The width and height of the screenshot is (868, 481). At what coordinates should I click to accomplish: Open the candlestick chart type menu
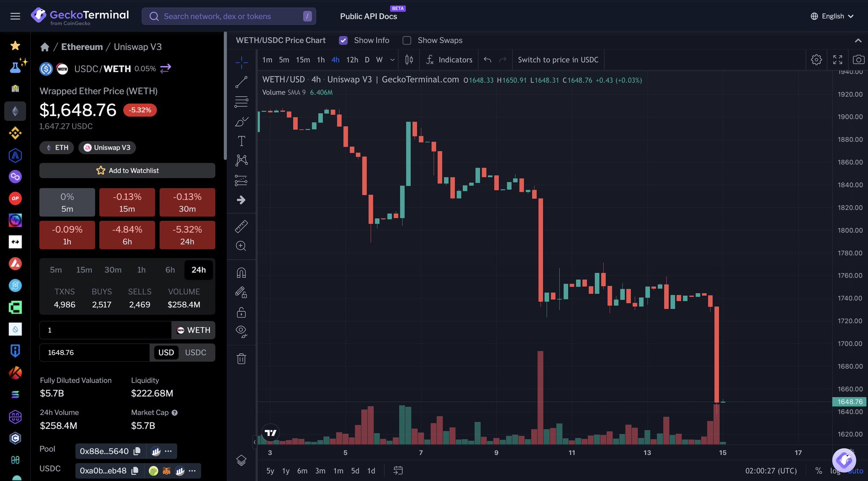pos(409,60)
